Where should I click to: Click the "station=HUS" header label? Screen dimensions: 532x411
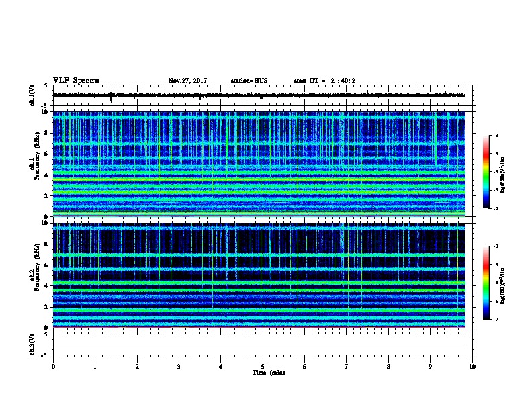pyautogui.click(x=249, y=81)
